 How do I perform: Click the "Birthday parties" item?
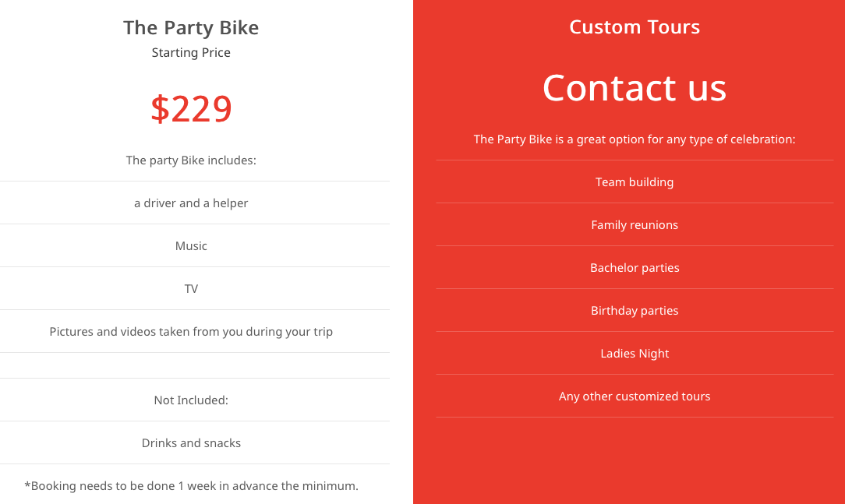pos(635,310)
